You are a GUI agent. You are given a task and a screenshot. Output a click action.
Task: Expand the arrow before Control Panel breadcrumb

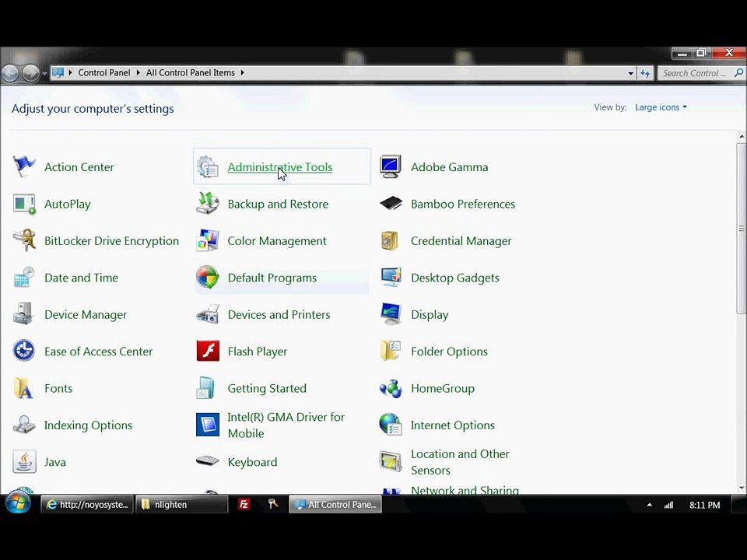click(71, 73)
